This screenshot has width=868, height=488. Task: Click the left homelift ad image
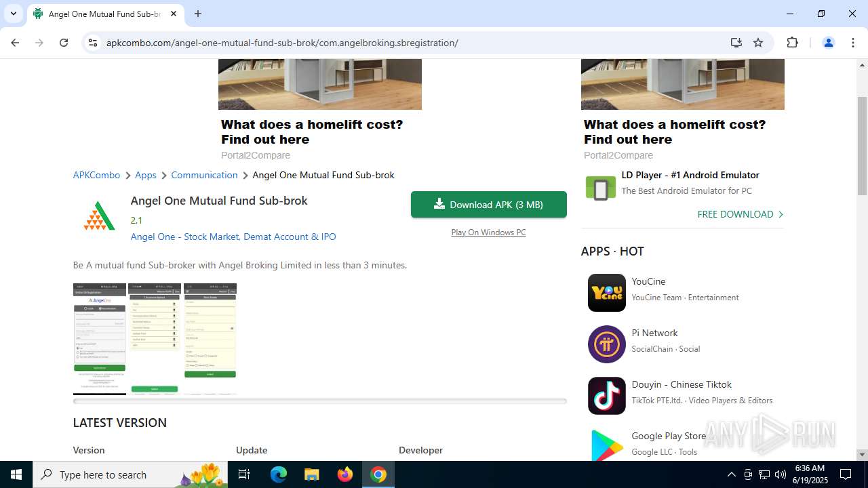point(320,84)
